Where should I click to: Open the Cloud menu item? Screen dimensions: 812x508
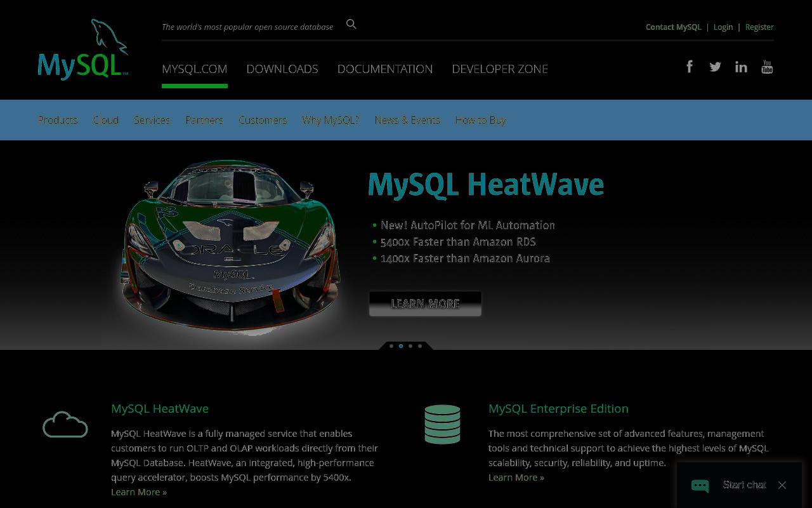pyautogui.click(x=106, y=120)
